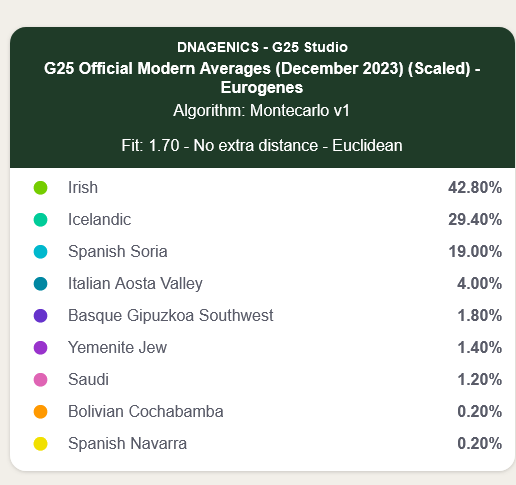The image size is (516, 485).
Task: Click the orange Bolivian Cochabamba color dot
Action: point(40,412)
